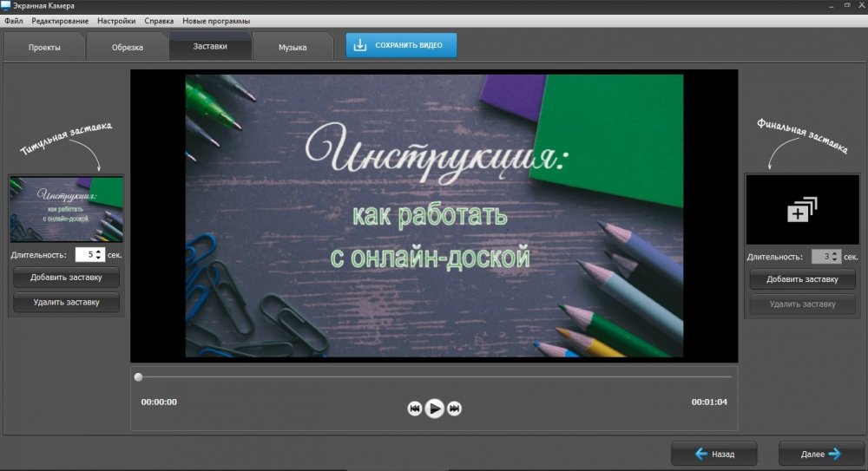The height and width of the screenshot is (471, 868).
Task: Click the playback seek slider handle
Action: click(138, 377)
